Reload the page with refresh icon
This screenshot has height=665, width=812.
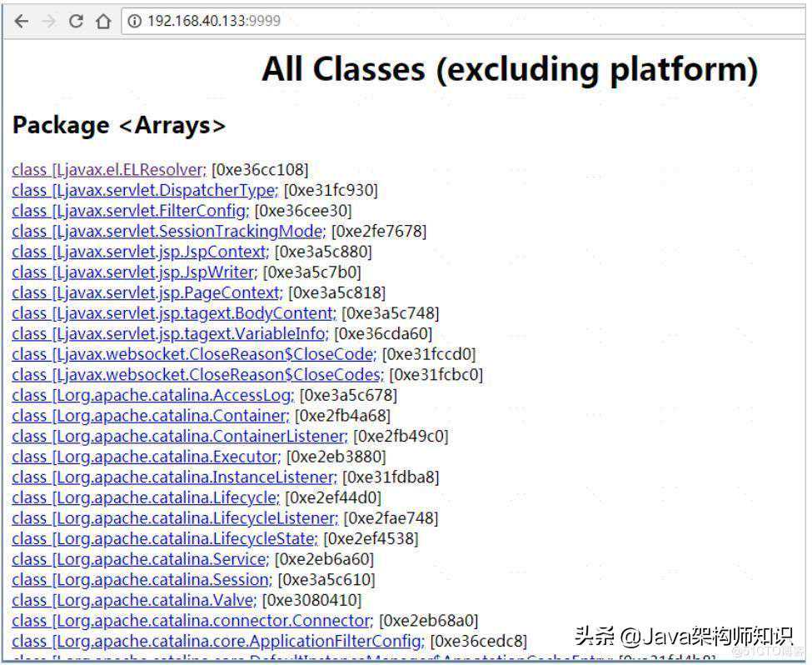coord(76,22)
